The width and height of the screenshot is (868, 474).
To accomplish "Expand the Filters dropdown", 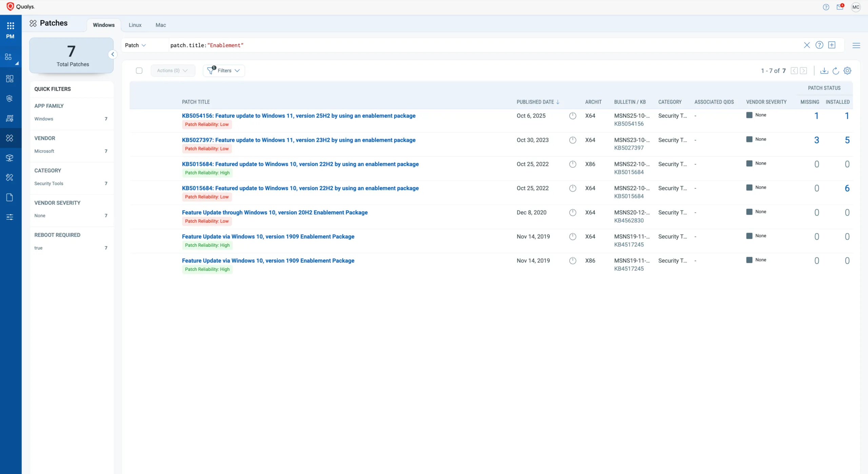I will pos(224,70).
